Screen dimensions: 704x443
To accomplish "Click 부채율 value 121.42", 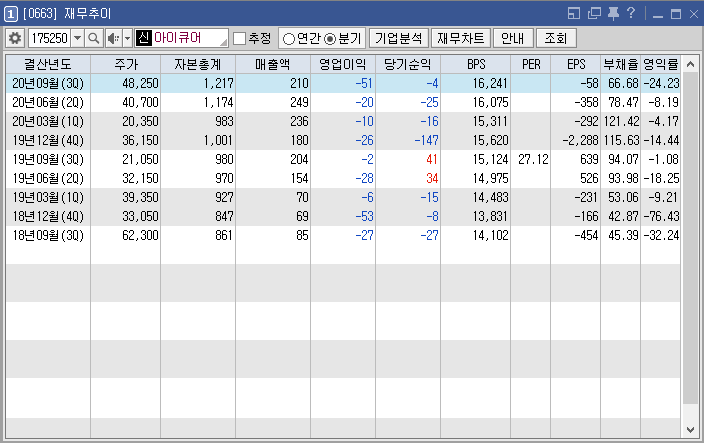I will coord(621,122).
